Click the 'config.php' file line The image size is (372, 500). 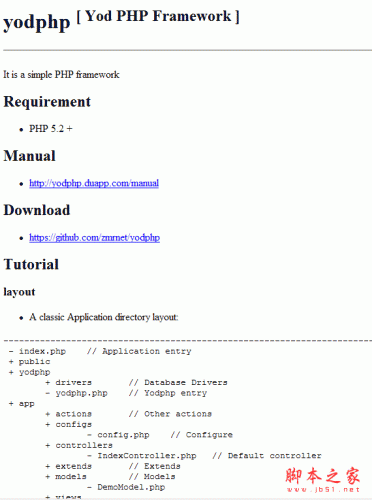click(x=123, y=435)
